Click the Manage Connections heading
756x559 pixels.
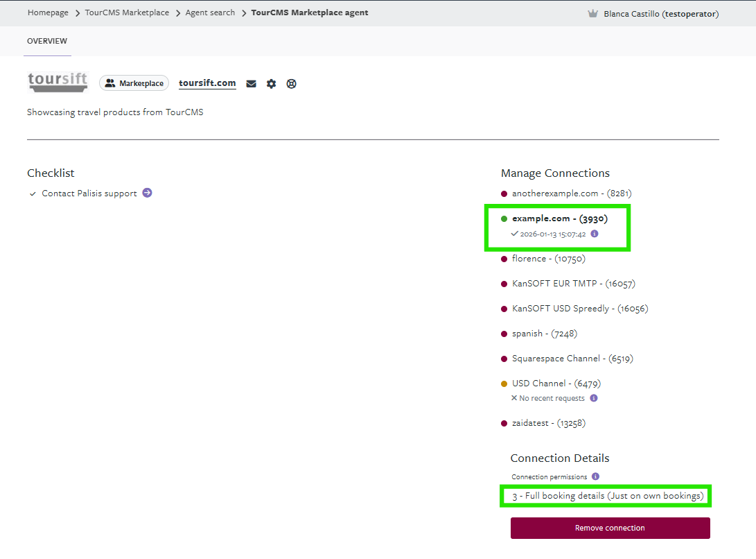point(555,173)
